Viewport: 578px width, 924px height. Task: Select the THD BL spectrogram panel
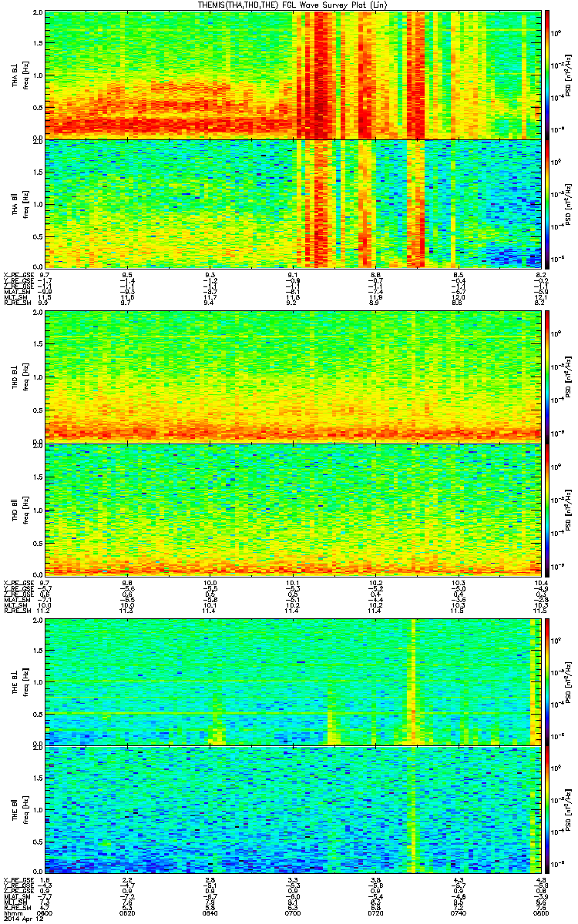(x=294, y=377)
